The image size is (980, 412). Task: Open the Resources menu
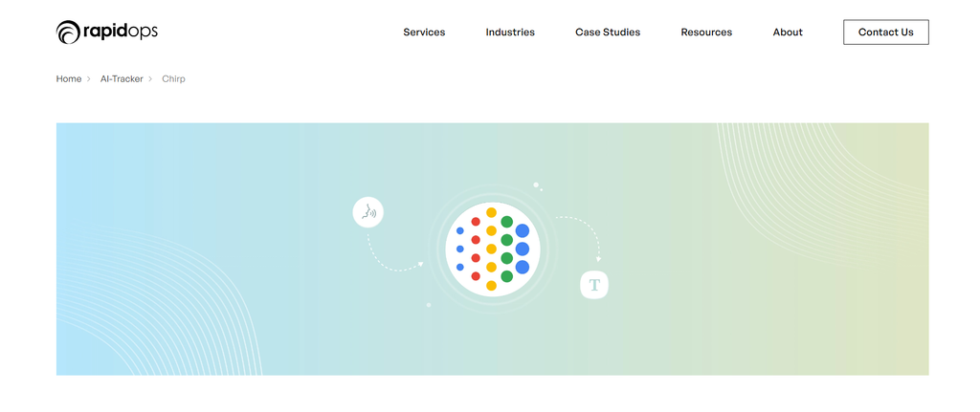point(706,33)
